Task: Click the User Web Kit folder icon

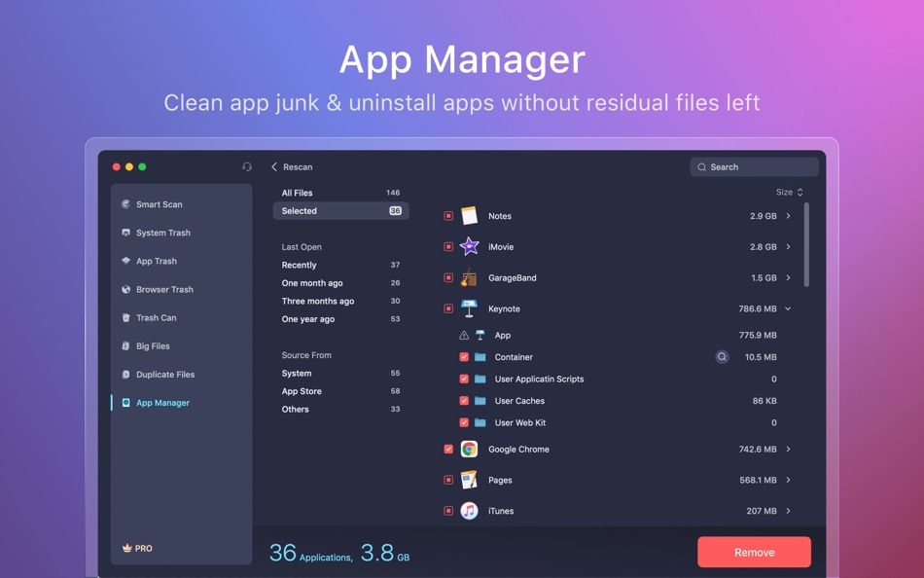Action: (480, 422)
